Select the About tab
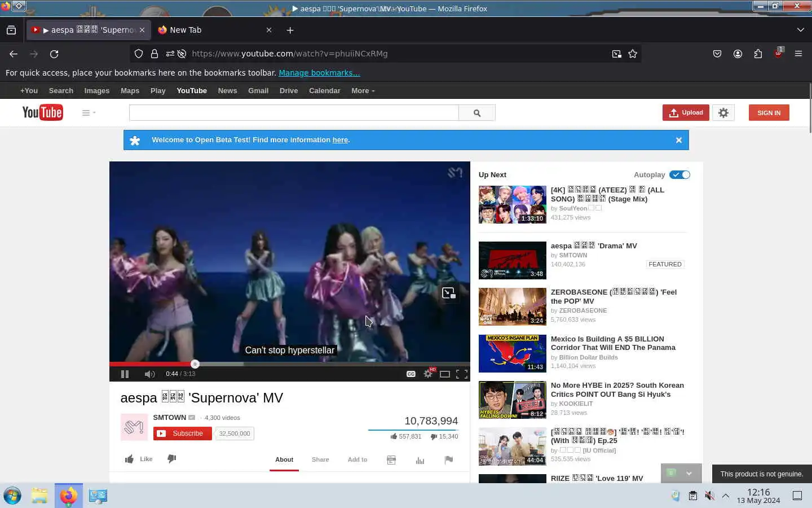Viewport: 812px width, 508px height. click(x=284, y=459)
